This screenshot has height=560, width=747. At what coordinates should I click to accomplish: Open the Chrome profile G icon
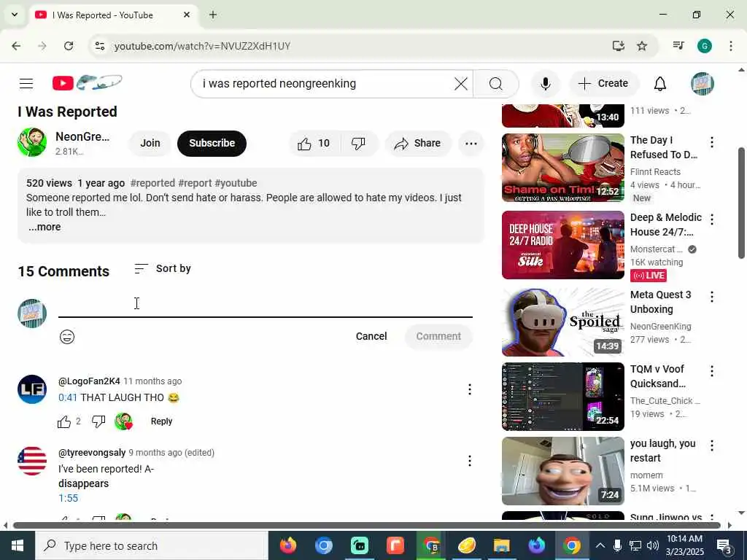click(x=705, y=46)
